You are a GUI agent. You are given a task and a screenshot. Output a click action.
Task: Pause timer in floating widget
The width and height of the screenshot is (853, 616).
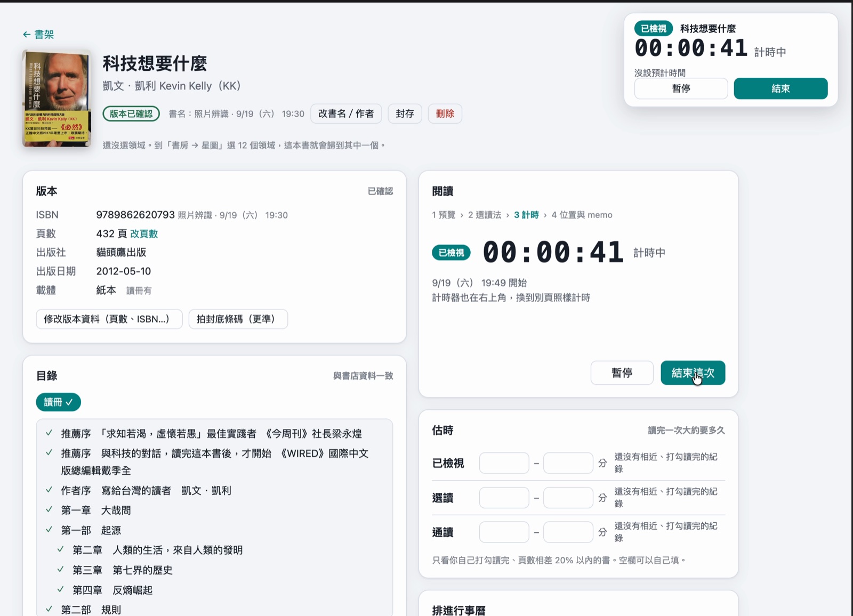coord(681,88)
